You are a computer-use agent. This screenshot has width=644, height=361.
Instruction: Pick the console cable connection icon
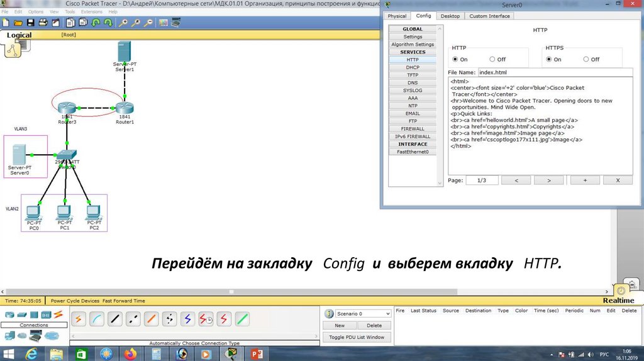click(x=97, y=319)
